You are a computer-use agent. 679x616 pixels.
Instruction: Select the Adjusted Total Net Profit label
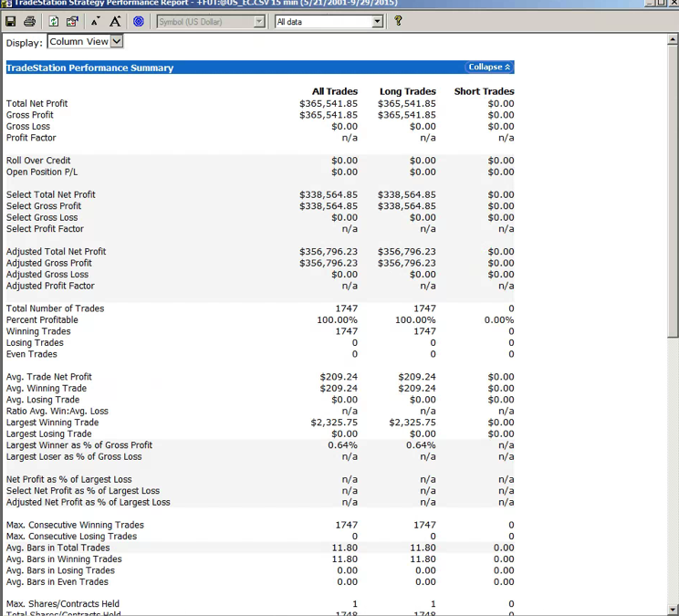(x=56, y=252)
